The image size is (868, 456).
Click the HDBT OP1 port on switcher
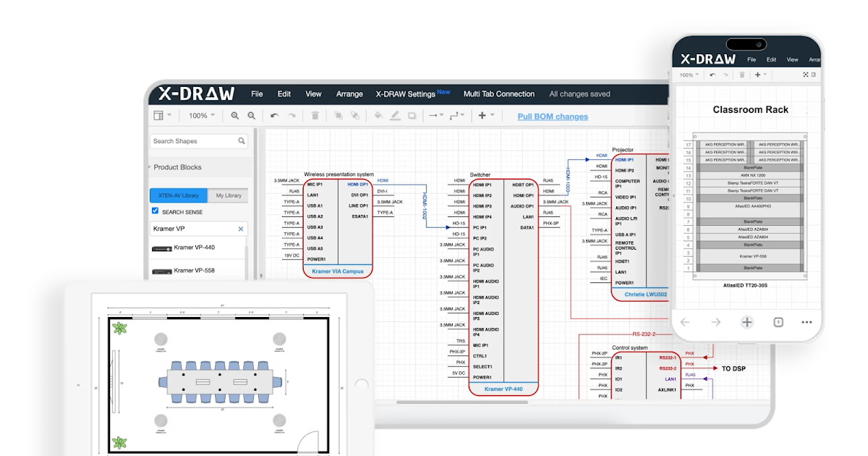coord(523,185)
